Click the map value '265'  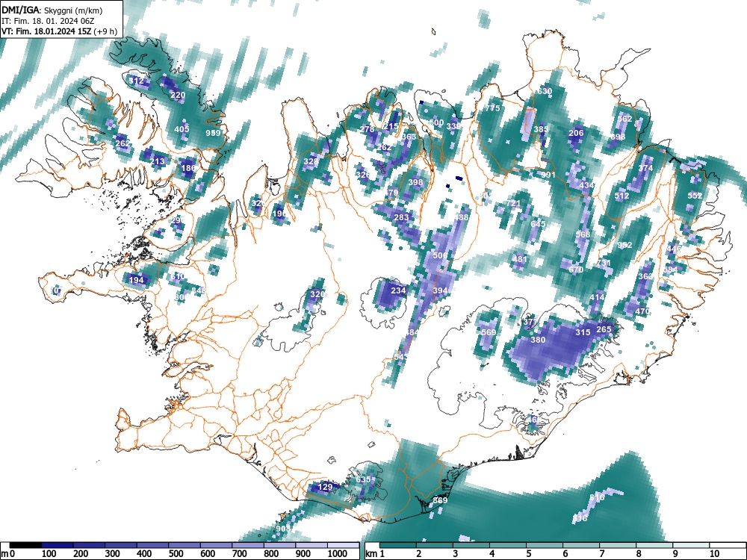[x=604, y=329]
